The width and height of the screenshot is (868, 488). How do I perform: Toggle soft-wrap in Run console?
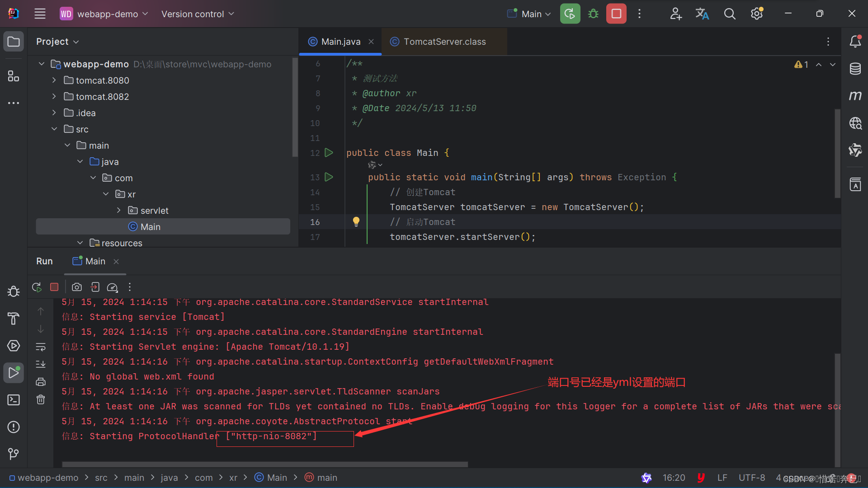click(41, 347)
